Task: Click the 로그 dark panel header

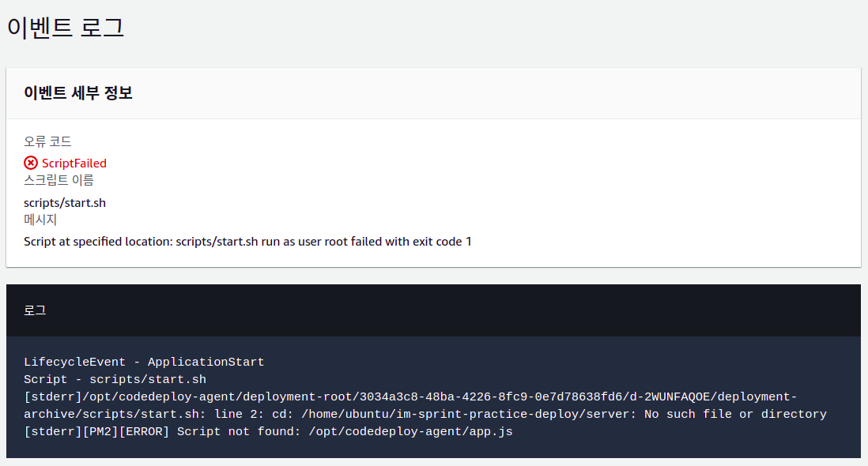Action: (x=433, y=310)
